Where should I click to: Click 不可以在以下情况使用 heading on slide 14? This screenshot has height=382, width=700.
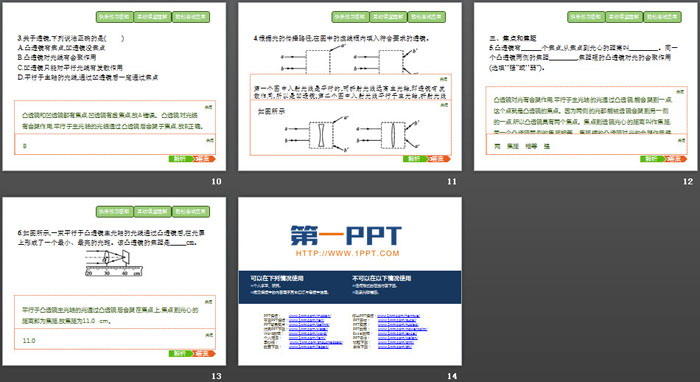click(x=382, y=278)
